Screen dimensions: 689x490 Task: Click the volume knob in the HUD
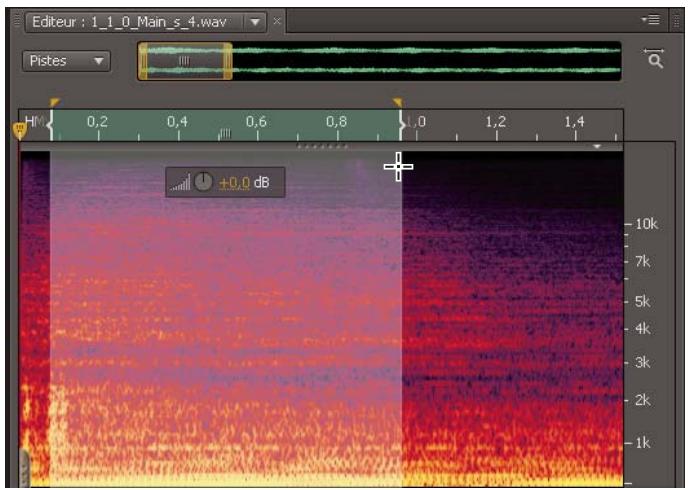[x=203, y=181]
